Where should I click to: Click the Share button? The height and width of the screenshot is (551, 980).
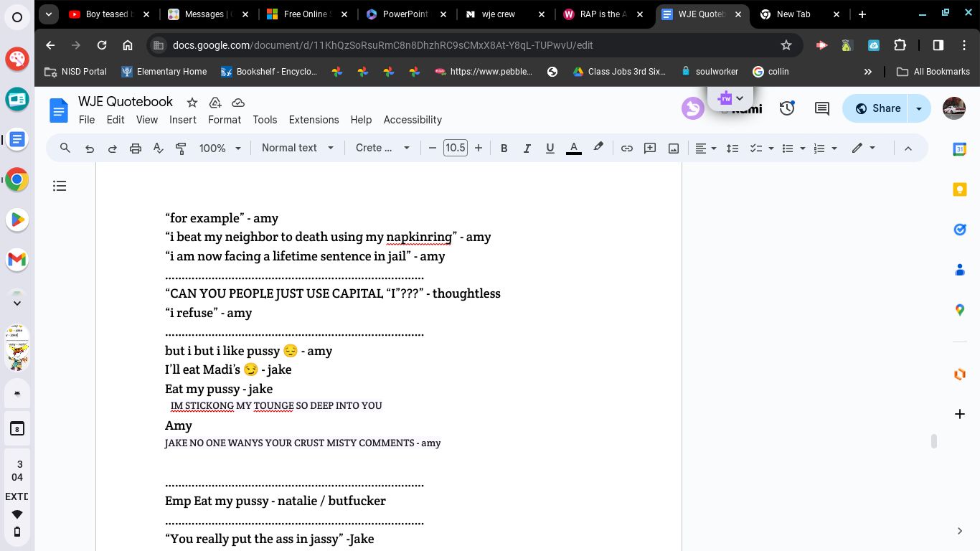(877, 108)
